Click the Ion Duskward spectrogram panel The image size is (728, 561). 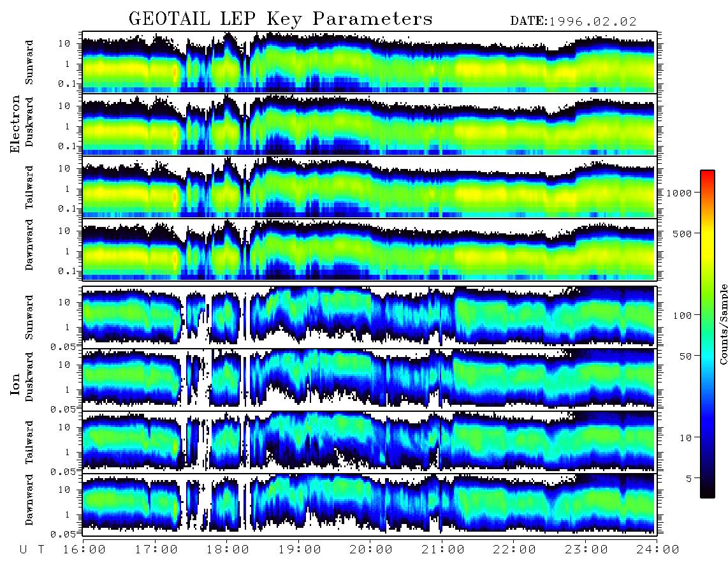pos(370,379)
